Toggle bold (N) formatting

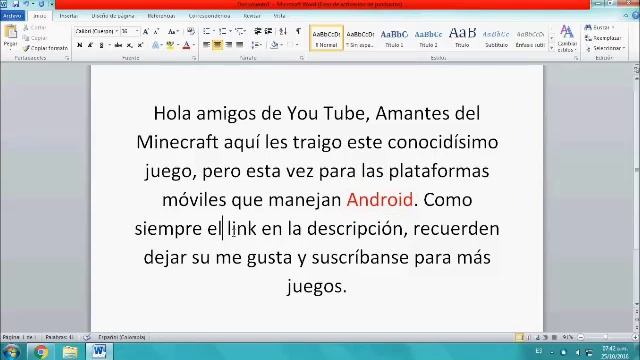79,45
